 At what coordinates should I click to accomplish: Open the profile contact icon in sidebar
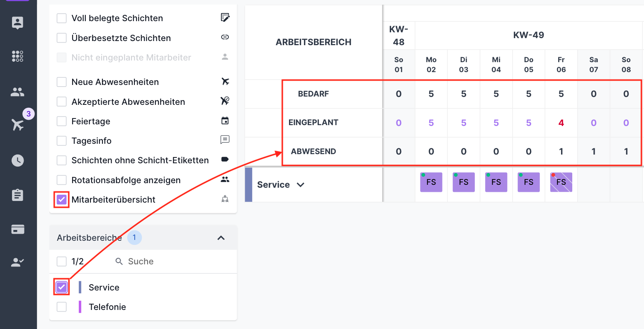pos(17,23)
